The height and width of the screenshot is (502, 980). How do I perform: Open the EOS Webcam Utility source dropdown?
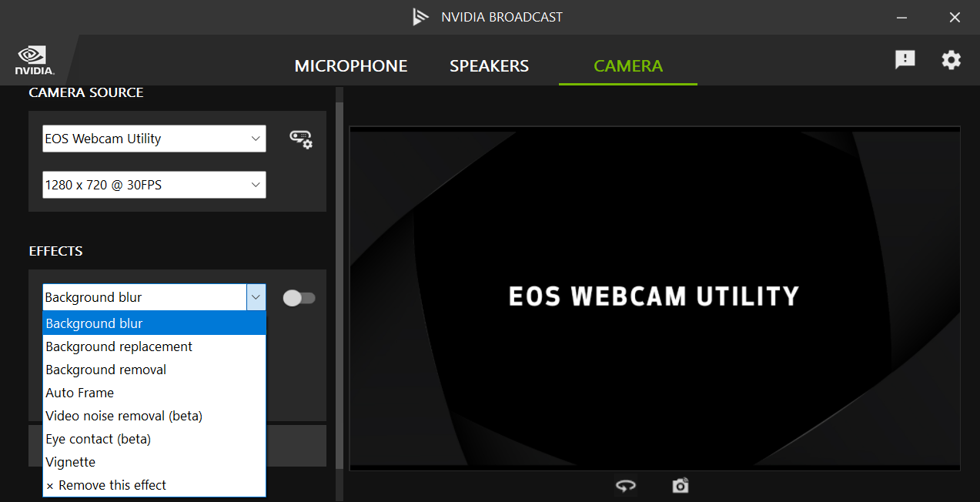(154, 139)
